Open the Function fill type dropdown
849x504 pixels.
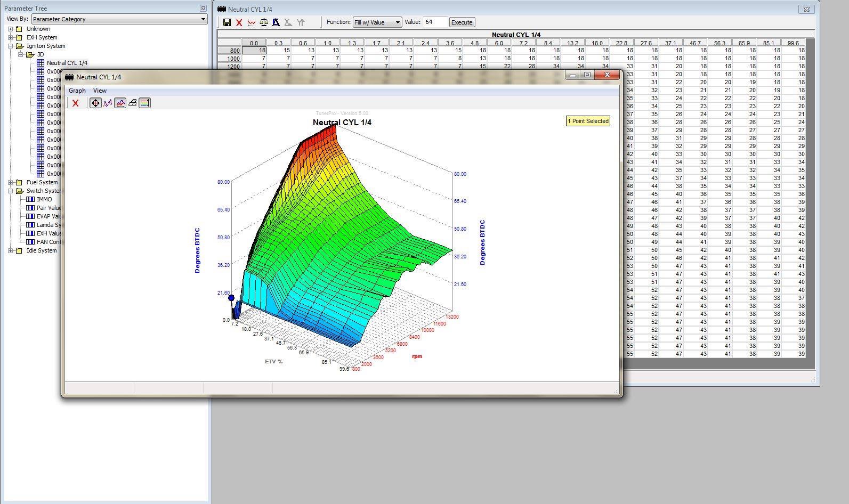377,22
